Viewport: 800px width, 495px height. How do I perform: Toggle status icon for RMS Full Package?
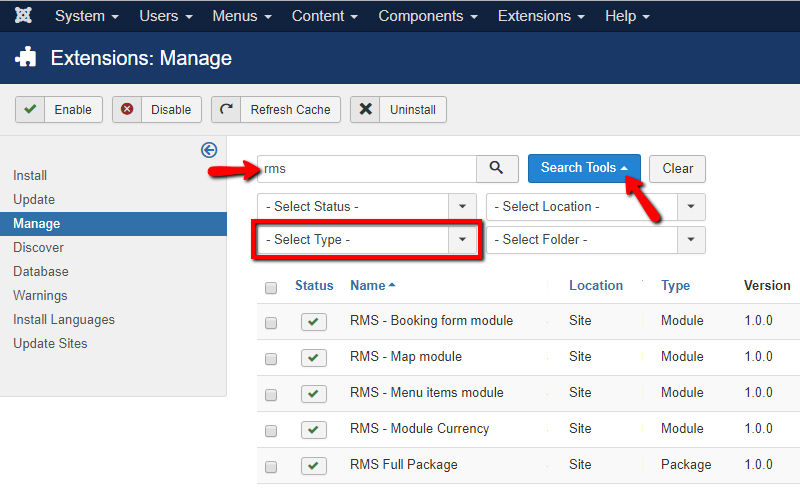coord(314,466)
